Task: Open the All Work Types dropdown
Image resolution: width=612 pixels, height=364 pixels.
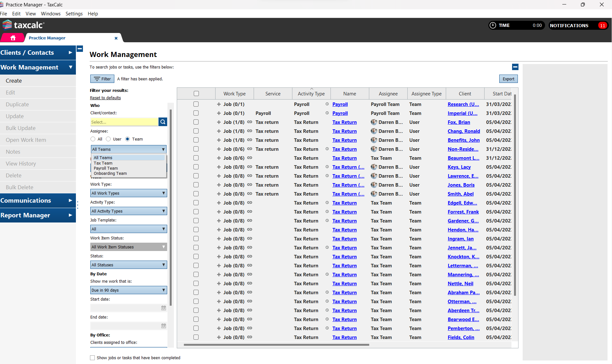Action: 128,193
